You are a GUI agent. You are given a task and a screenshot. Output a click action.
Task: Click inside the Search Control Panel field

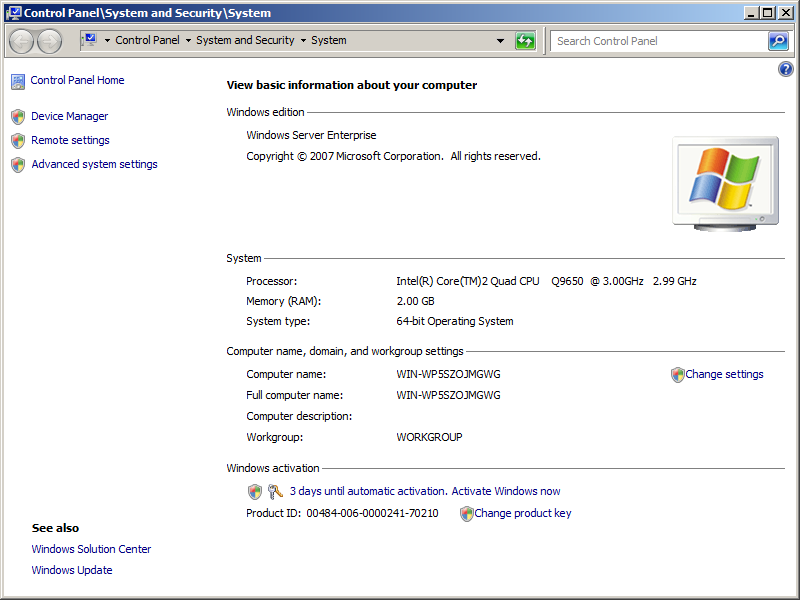click(650, 41)
